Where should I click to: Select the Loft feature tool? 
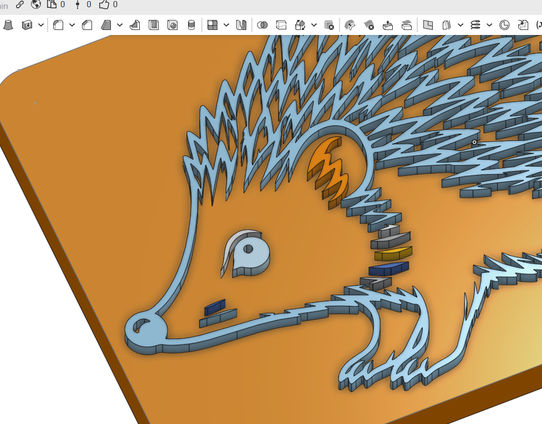[x=8, y=25]
